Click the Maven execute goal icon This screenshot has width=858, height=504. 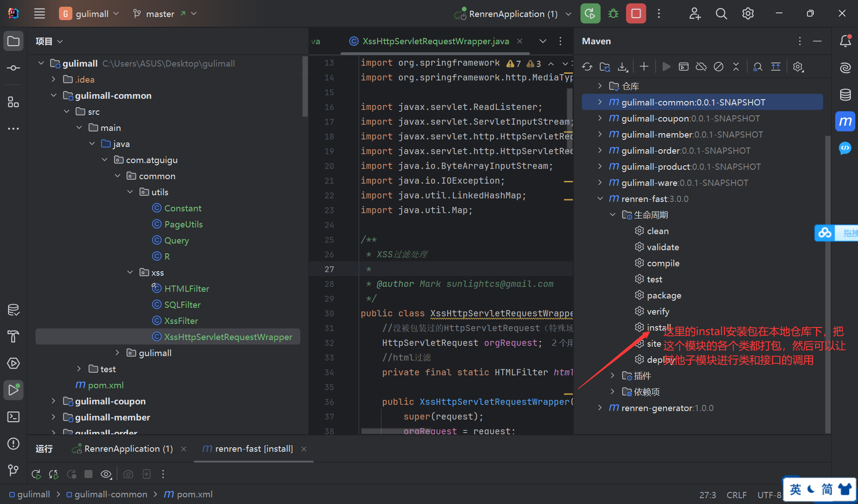tap(684, 67)
